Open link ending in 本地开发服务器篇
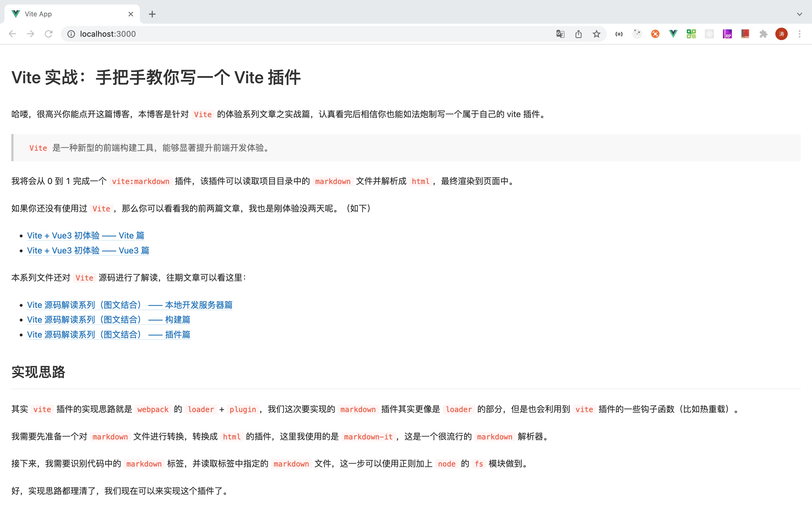Image resolution: width=812 pixels, height=508 pixels. coord(130,305)
